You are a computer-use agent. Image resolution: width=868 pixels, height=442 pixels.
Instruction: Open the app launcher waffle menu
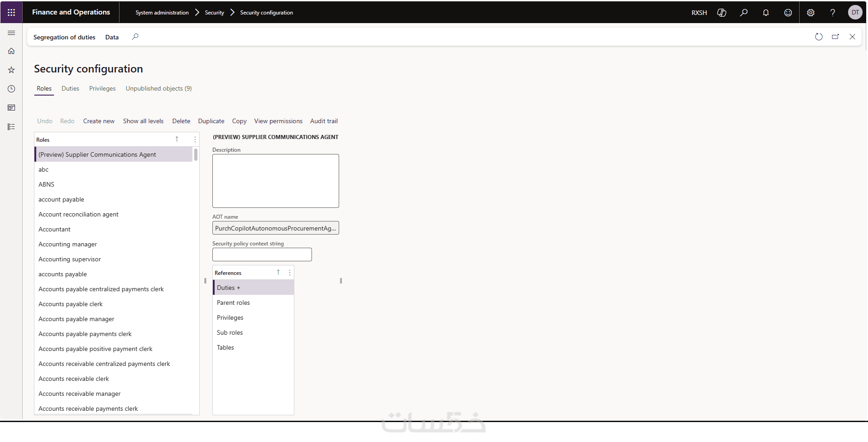[11, 12]
